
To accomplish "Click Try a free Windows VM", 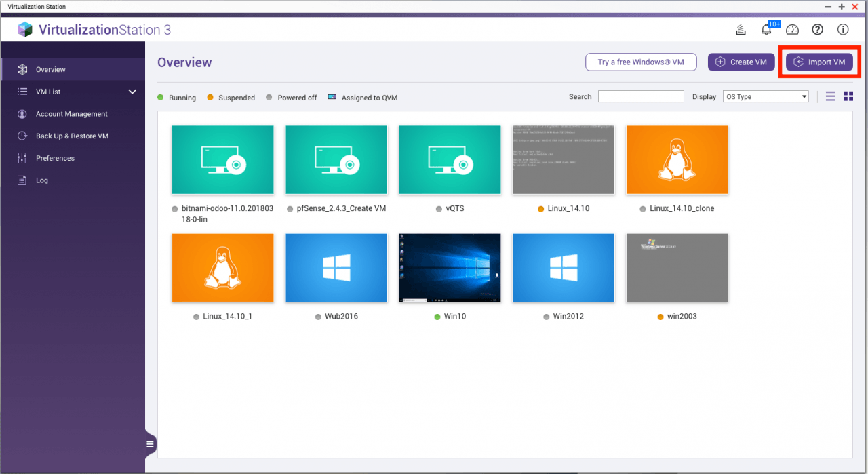I will (x=641, y=62).
